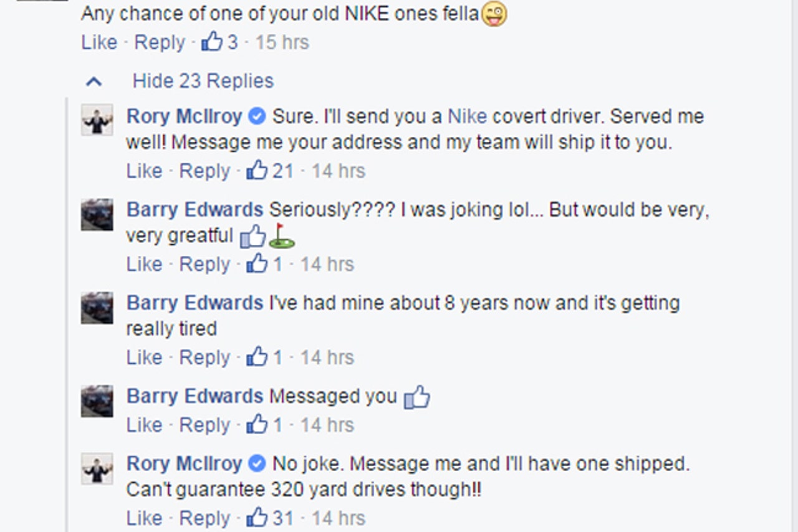The height and width of the screenshot is (532, 798).
Task: Click verified badge on 'No joke' reply
Action: tap(257, 463)
